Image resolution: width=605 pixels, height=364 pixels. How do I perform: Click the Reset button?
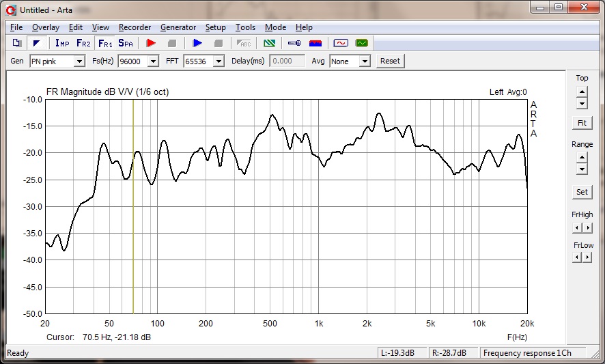click(390, 61)
